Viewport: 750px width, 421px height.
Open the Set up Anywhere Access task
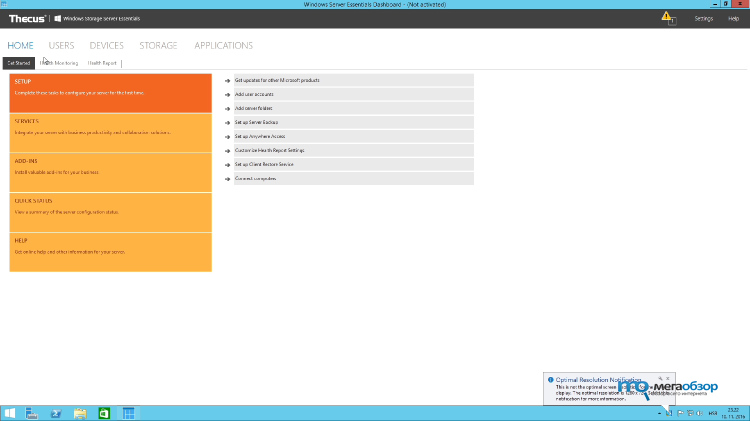click(353, 136)
